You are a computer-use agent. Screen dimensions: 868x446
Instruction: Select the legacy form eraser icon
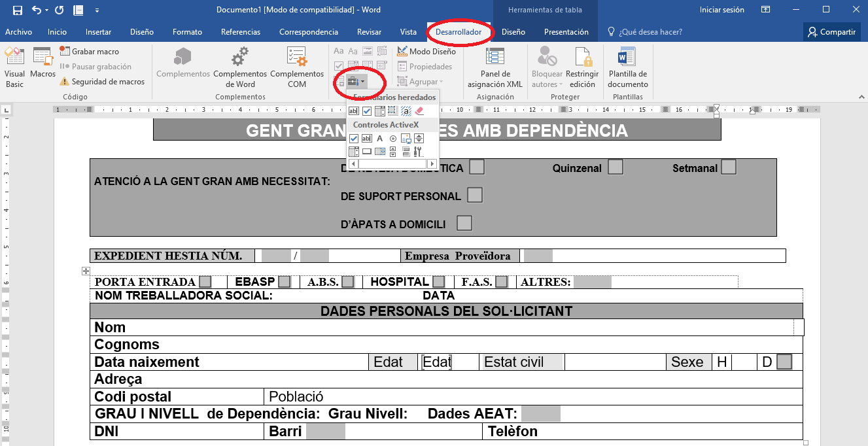[419, 111]
